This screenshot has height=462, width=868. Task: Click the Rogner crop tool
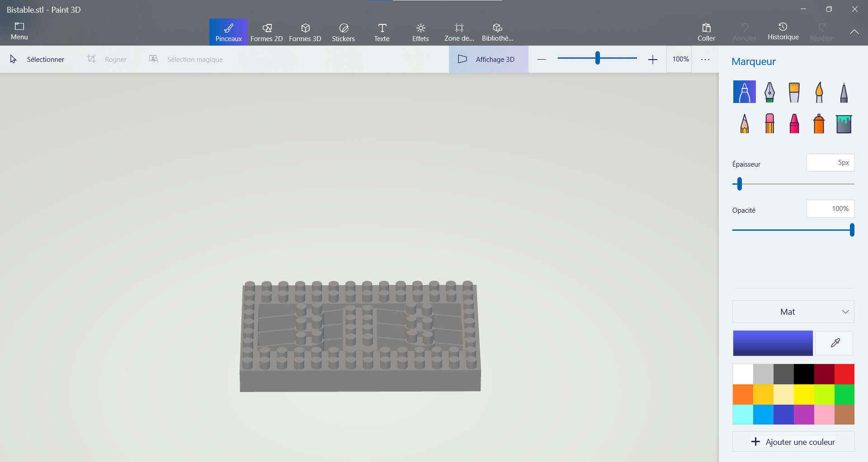coord(107,59)
